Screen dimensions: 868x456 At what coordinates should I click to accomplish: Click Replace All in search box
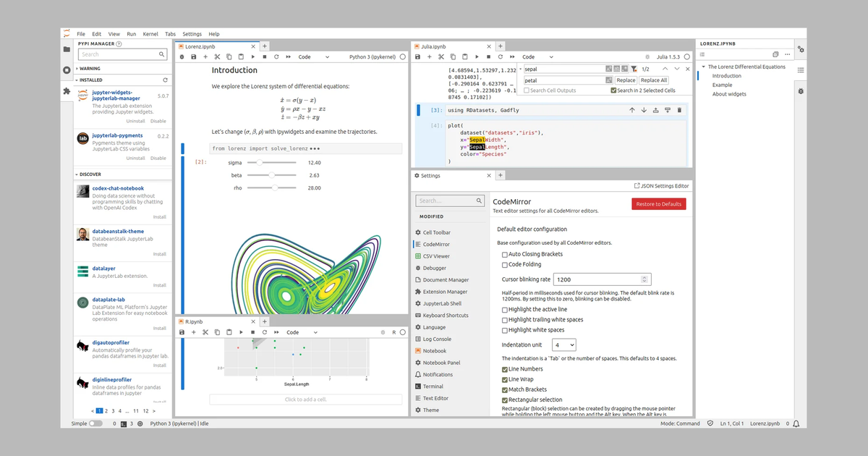655,80
